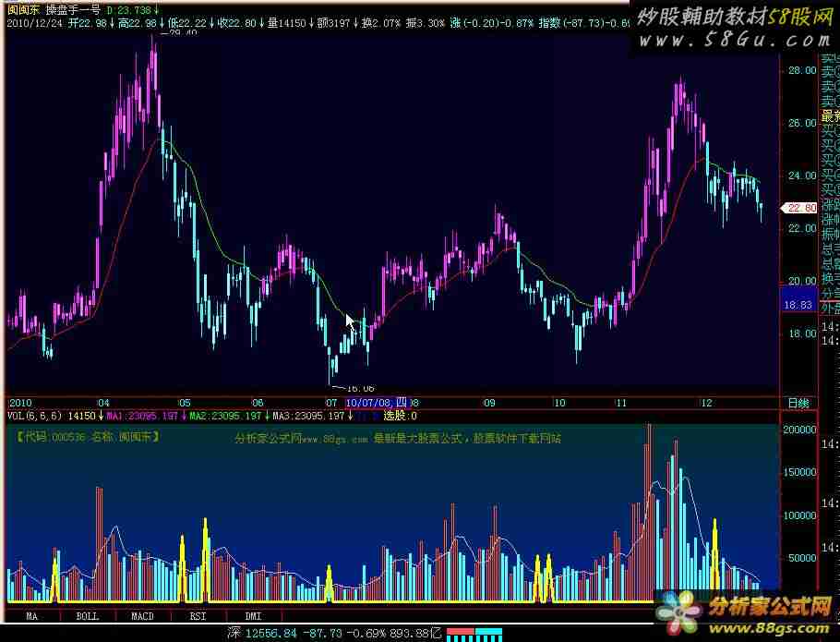Click the 12 month marker on date axis

click(706, 403)
